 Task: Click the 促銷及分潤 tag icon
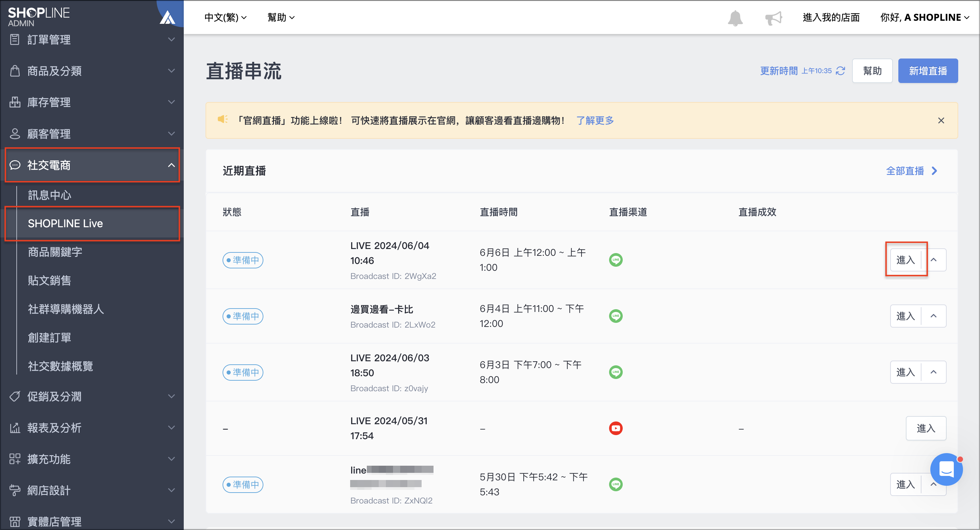click(14, 396)
